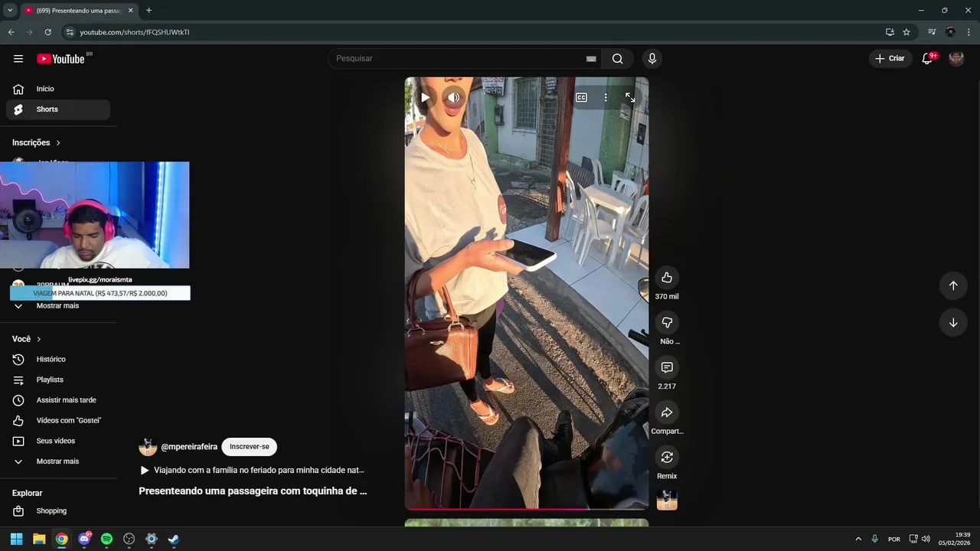Open the on-screen keyboard icon in search
The image size is (980, 551).
[591, 59]
